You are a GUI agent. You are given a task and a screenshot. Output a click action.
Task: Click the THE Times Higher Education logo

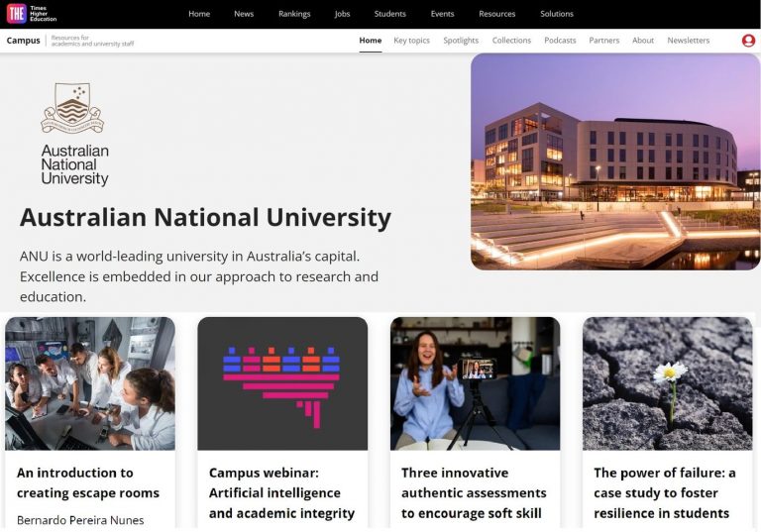32,14
